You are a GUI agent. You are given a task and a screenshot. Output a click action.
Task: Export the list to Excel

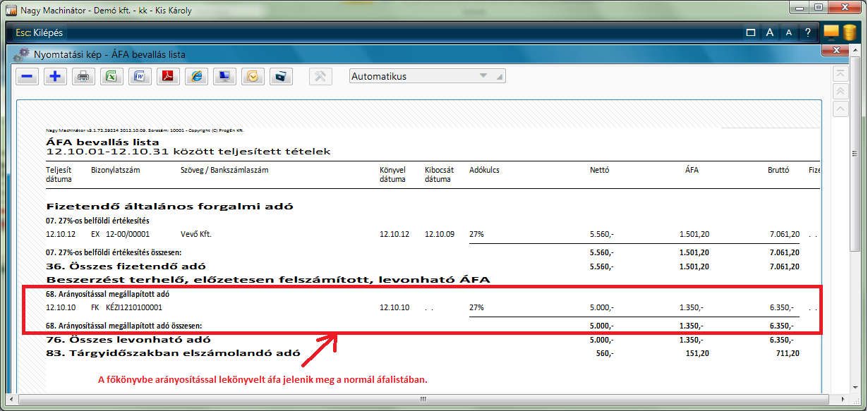click(x=111, y=77)
